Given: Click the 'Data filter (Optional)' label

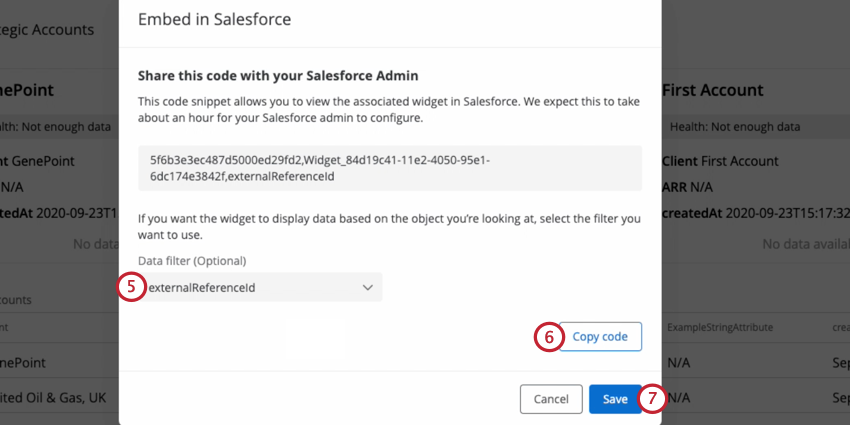Looking at the screenshot, I should [x=192, y=261].
